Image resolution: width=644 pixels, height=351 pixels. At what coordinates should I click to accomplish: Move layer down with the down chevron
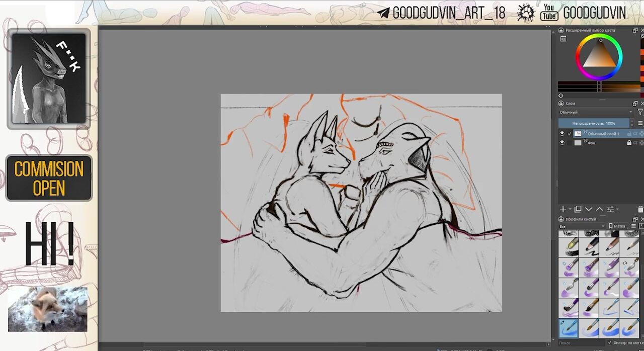[589, 209]
